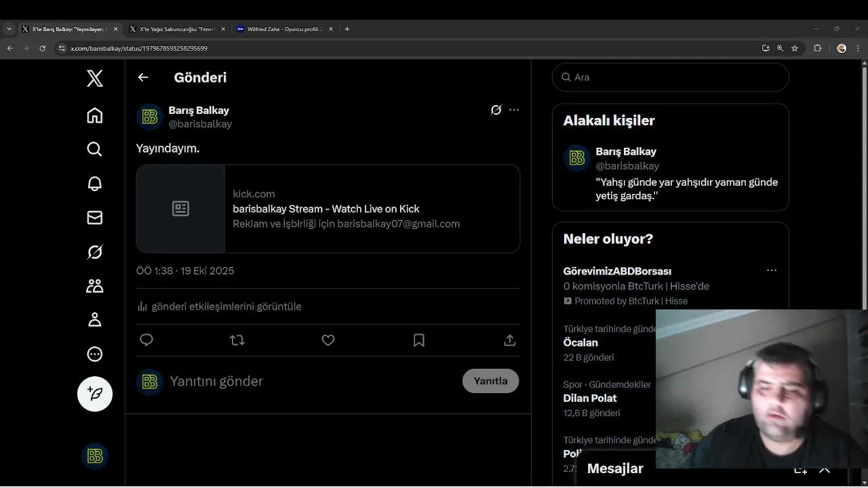Click the compose post feather button
Image resolution: width=868 pixels, height=488 pixels.
pyautogui.click(x=95, y=394)
